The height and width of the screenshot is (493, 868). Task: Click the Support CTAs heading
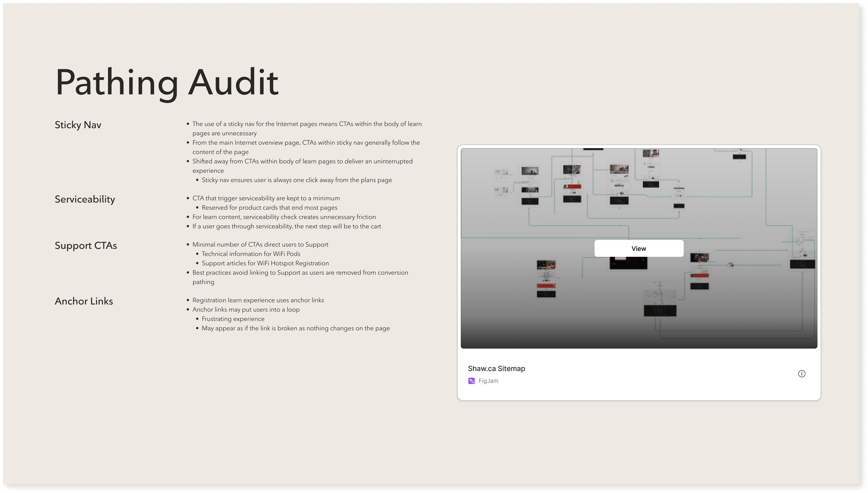[86, 246]
